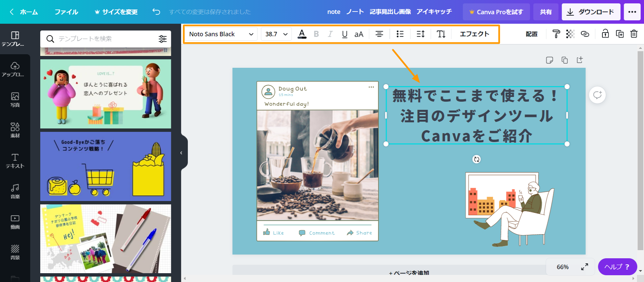Open the transparency checkerboard icon
644x282 pixels.
pos(570,34)
